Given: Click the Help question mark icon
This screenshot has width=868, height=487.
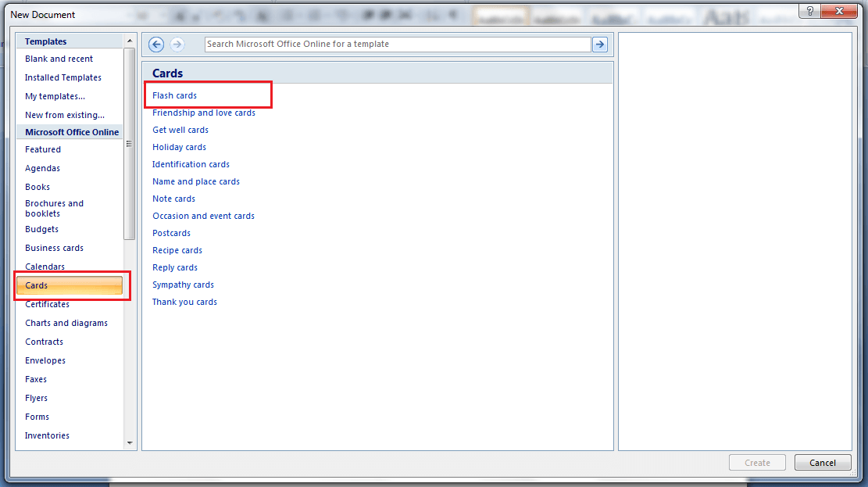Looking at the screenshot, I should pos(810,11).
